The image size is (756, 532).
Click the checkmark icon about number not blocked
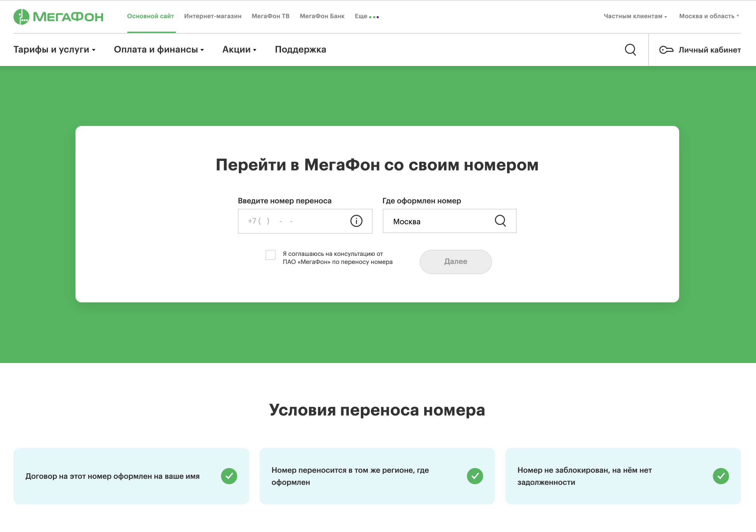(x=721, y=476)
